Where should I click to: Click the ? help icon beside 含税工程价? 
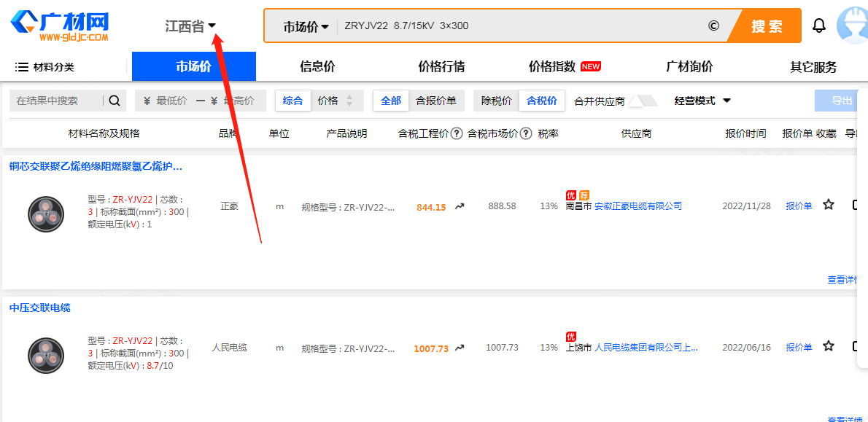457,133
